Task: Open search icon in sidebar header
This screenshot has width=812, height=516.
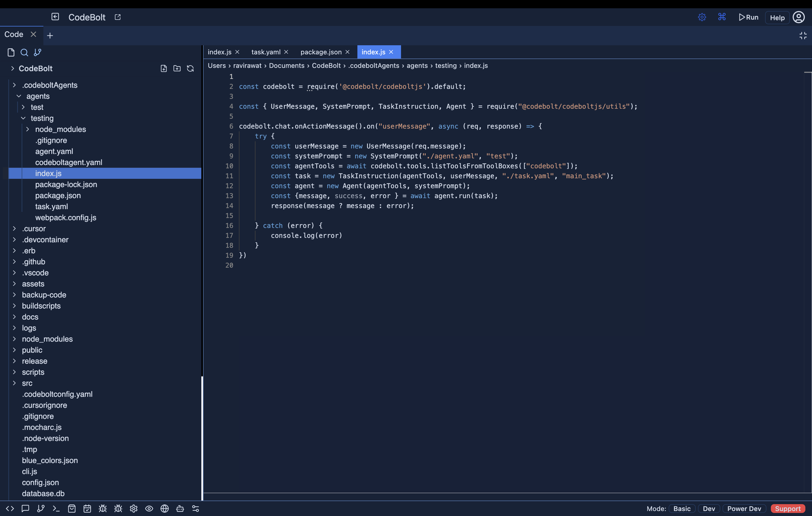Action: click(x=24, y=52)
